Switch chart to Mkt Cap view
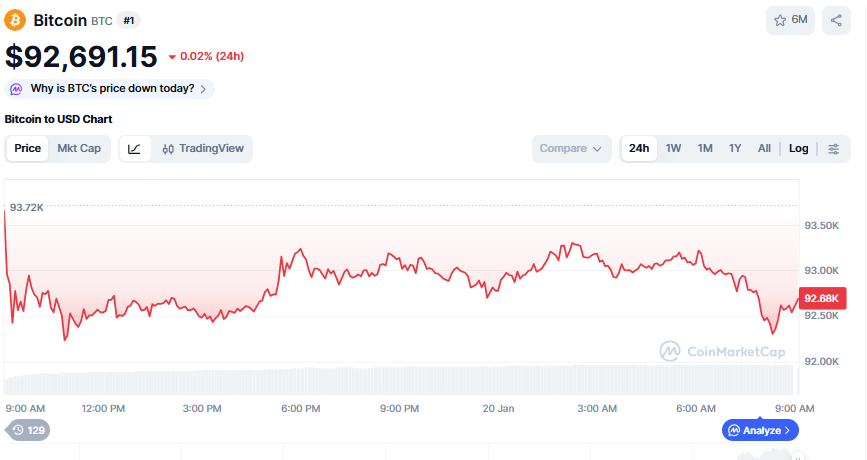The height and width of the screenshot is (460, 867). pos(79,149)
